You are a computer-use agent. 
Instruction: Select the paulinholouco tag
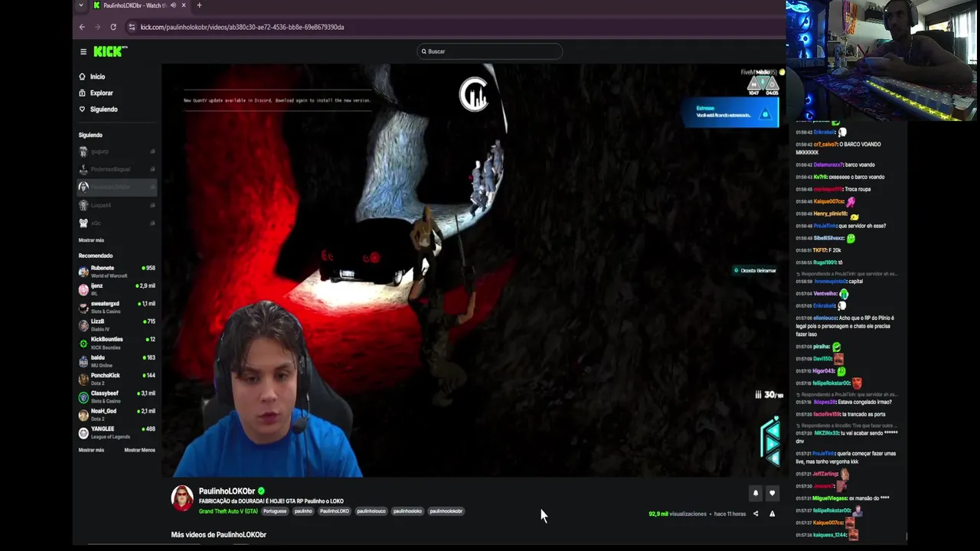[371, 511]
